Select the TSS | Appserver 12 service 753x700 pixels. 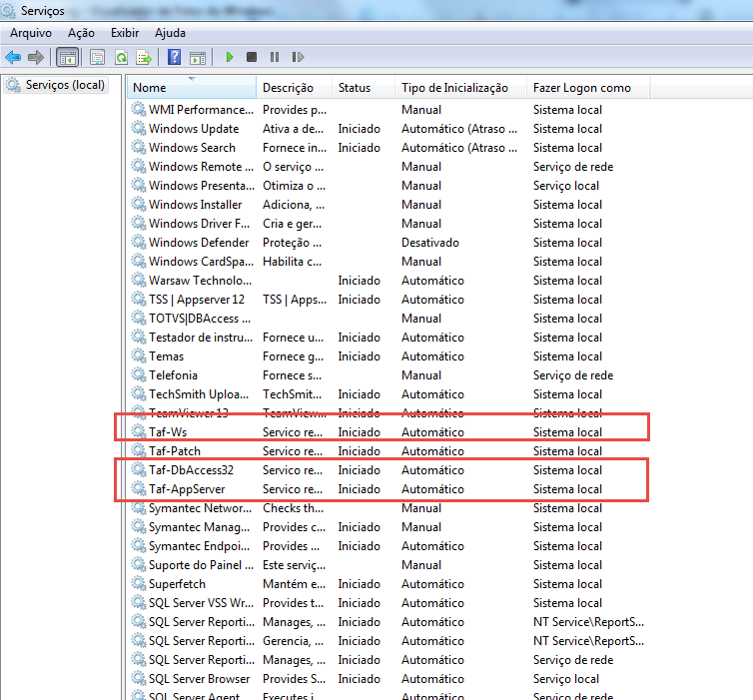388,300
